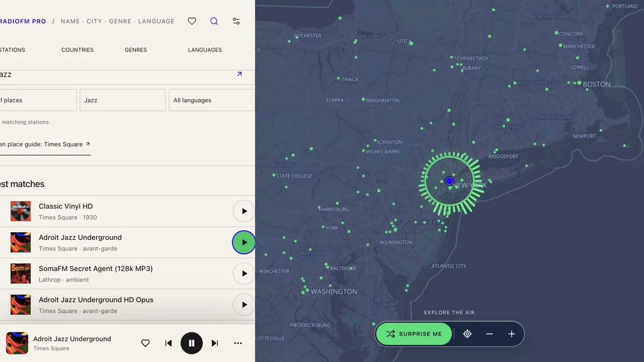Favorite the now-playing station heart
This screenshot has width=644, height=362.
[145, 343]
